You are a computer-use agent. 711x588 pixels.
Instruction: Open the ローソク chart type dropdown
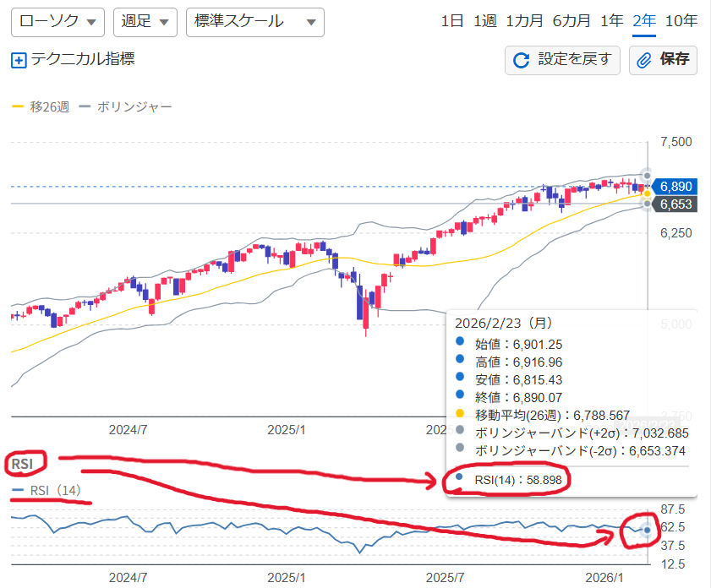coord(57,22)
